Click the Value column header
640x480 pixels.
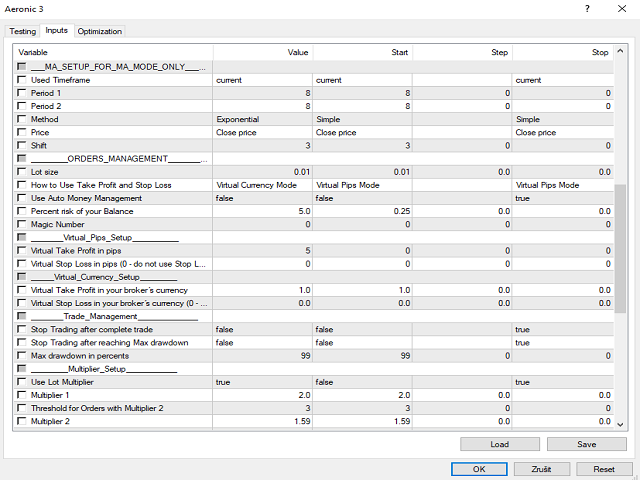(263, 52)
